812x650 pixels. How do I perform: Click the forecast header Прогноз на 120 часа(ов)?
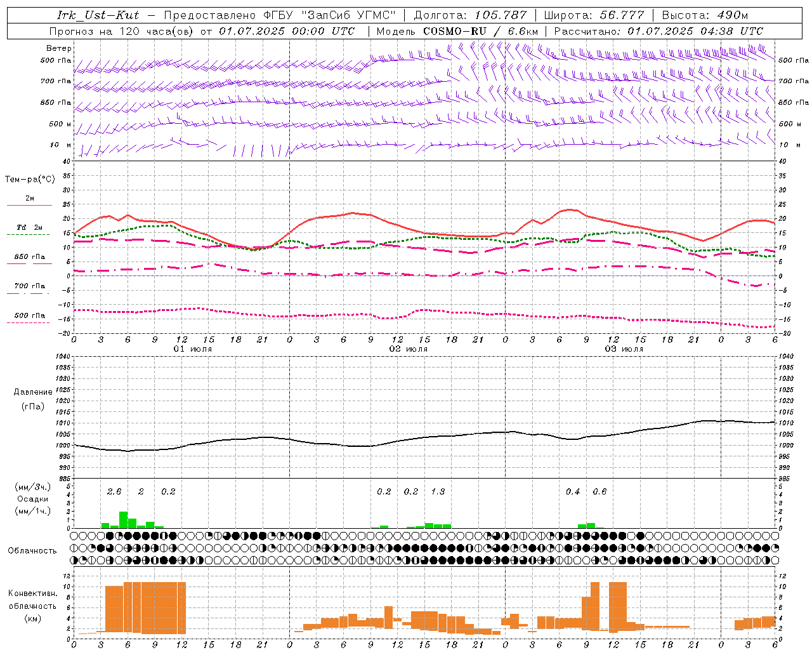[122, 31]
